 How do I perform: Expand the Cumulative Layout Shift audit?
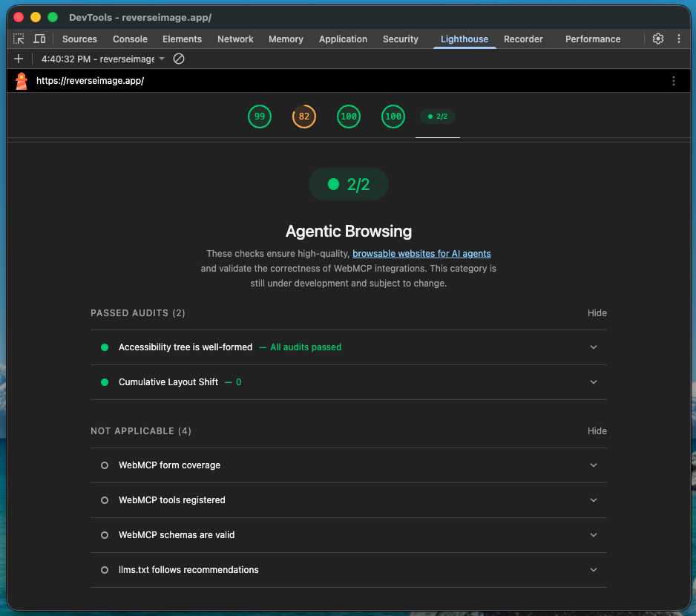349,382
